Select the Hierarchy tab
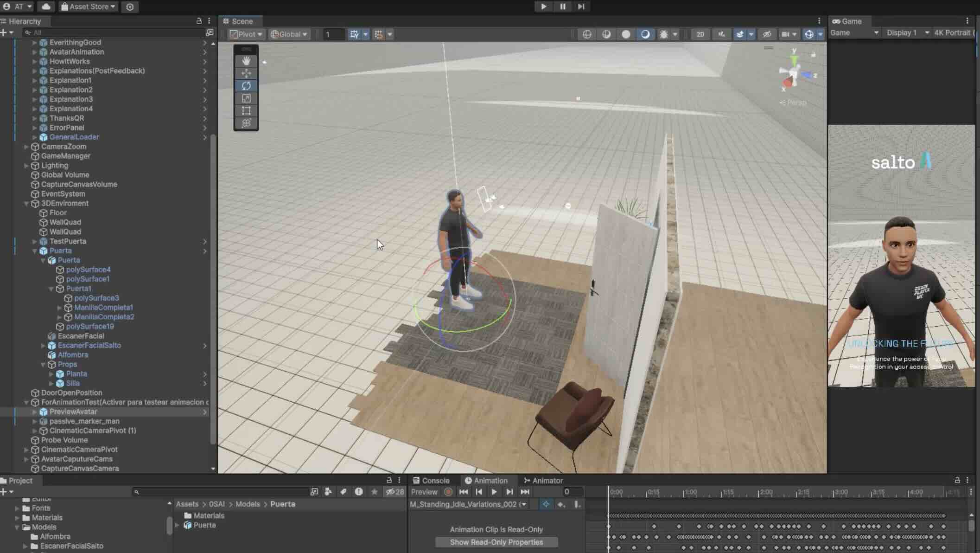Viewport: 980px width, 553px height. pyautogui.click(x=21, y=21)
